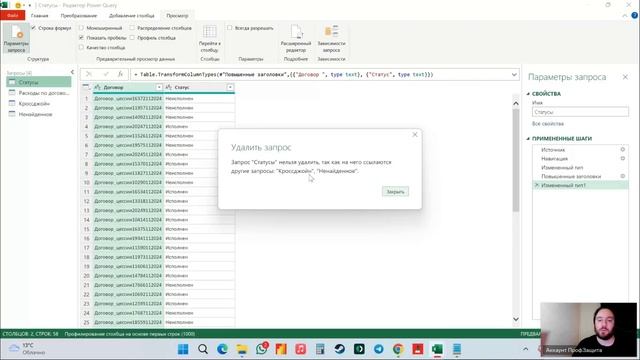Image resolution: width=640 pixels, height=360 pixels.
Task: Click the fx formula icon
Action: coord(120,74)
